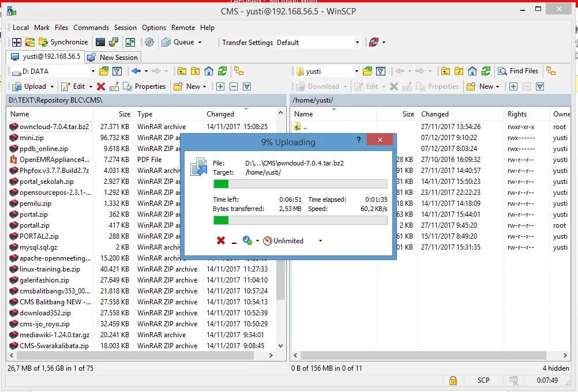Open the Commands menu
Viewport: 578px width, 392px height.
[91, 28]
